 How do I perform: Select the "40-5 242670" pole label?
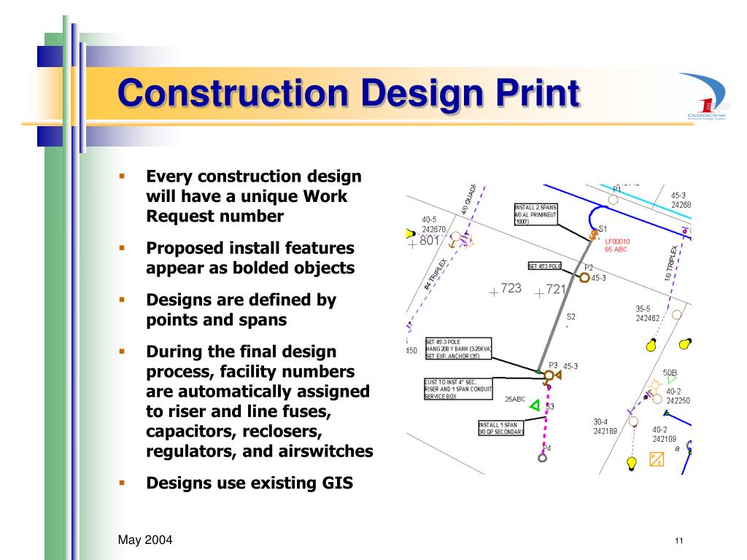[433, 225]
